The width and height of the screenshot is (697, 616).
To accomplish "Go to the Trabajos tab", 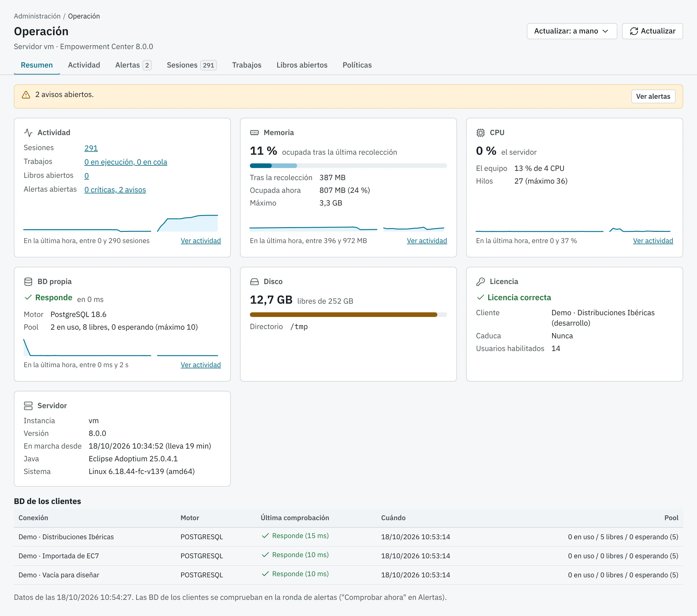I will pyautogui.click(x=247, y=65).
